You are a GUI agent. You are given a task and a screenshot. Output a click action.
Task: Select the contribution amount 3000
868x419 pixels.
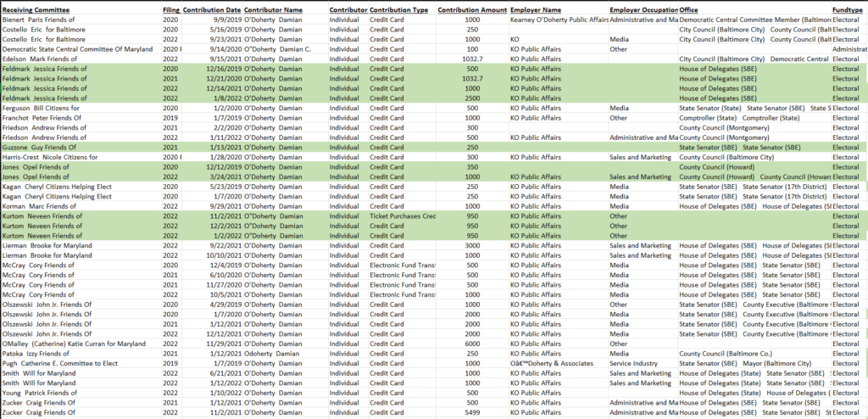(x=472, y=245)
